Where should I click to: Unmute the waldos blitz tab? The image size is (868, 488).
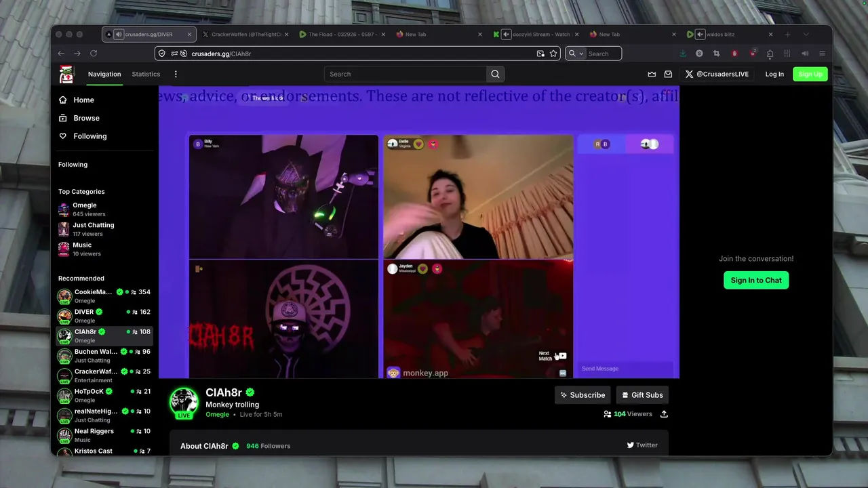[700, 34]
